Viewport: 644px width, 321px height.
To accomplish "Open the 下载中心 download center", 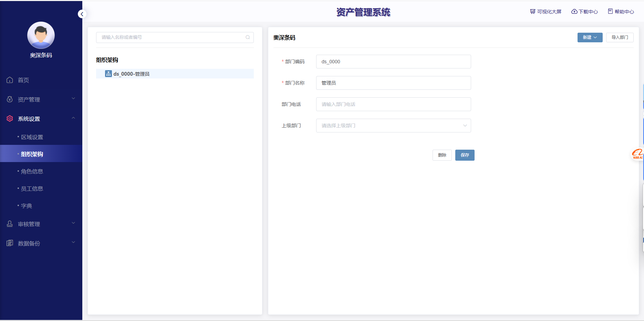I will coord(585,12).
